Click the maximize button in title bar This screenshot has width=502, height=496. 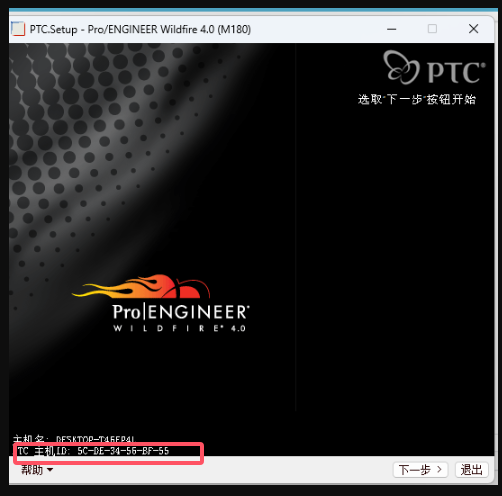[x=432, y=29]
